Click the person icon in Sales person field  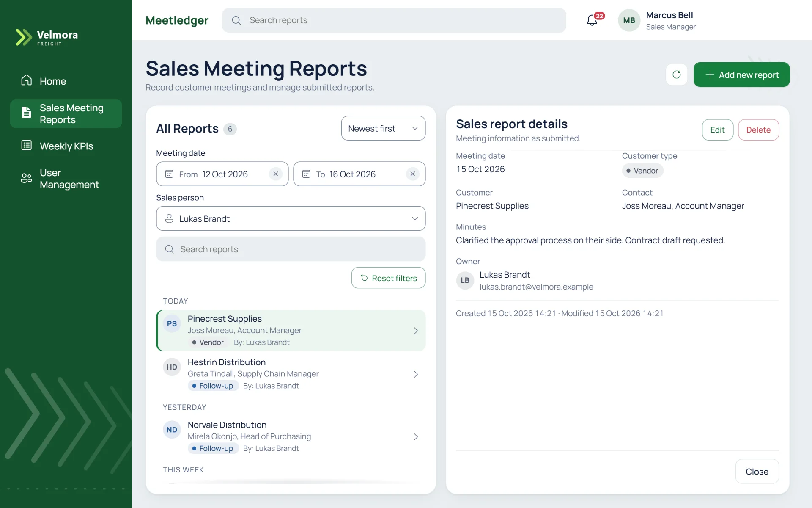pos(169,218)
